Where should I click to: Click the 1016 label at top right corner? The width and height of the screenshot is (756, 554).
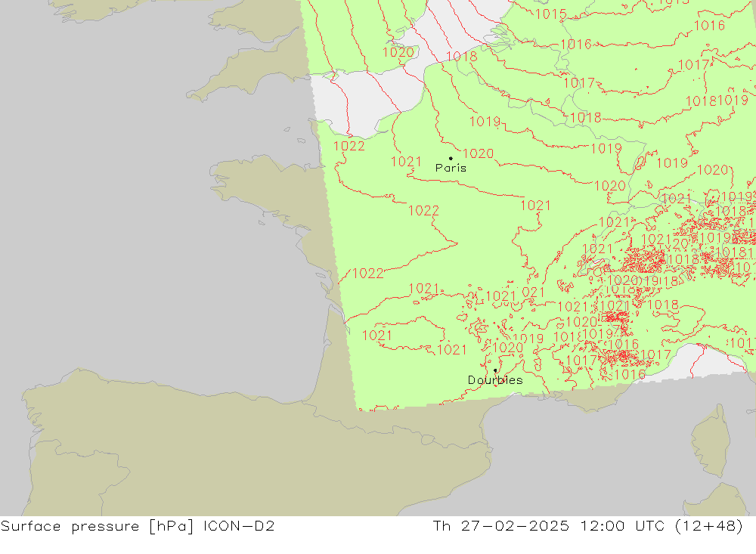[709, 26]
